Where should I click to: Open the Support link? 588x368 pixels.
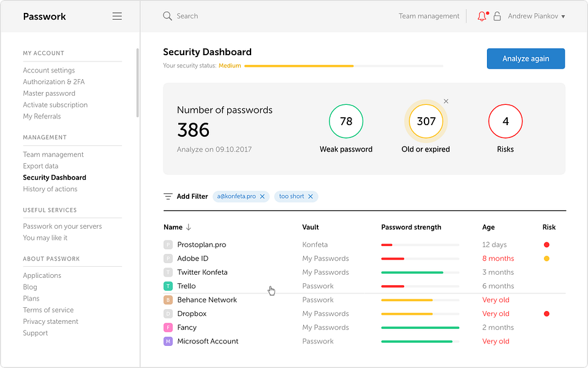click(36, 333)
